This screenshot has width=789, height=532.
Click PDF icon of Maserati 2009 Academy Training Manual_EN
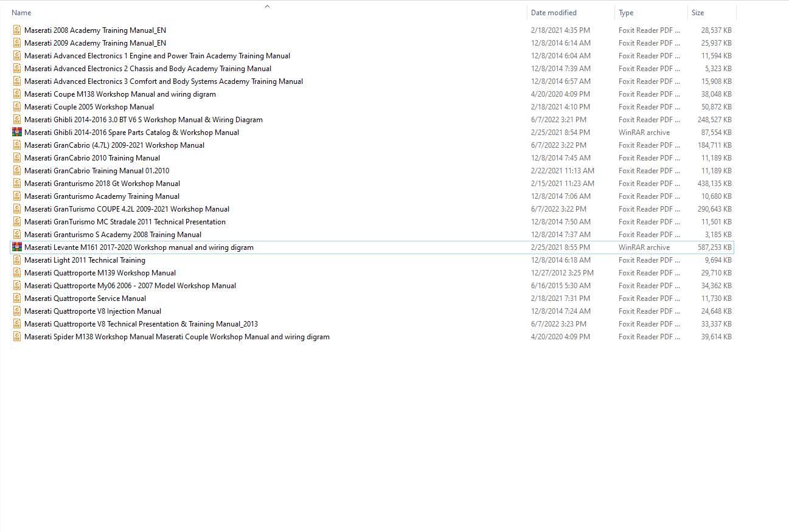(17, 43)
